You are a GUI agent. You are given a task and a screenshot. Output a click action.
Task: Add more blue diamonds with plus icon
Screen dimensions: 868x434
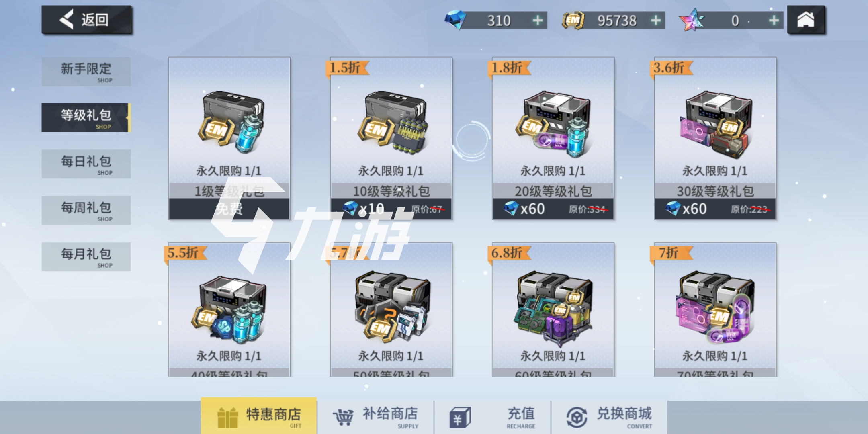[x=537, y=20]
